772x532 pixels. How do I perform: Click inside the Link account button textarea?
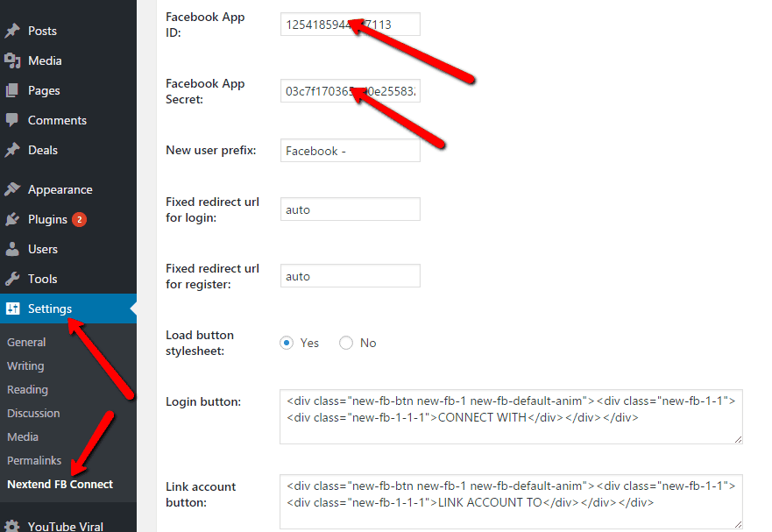(511, 502)
